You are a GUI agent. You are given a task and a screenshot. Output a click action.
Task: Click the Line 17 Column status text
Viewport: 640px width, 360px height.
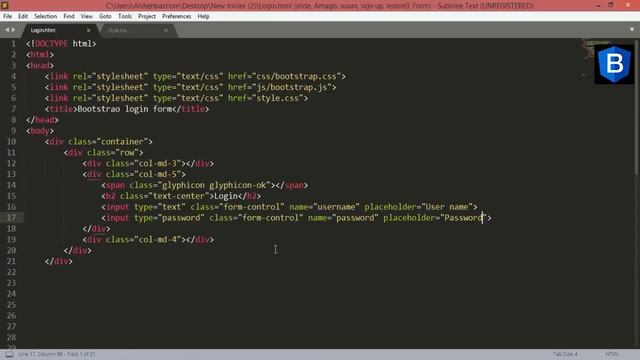point(57,354)
